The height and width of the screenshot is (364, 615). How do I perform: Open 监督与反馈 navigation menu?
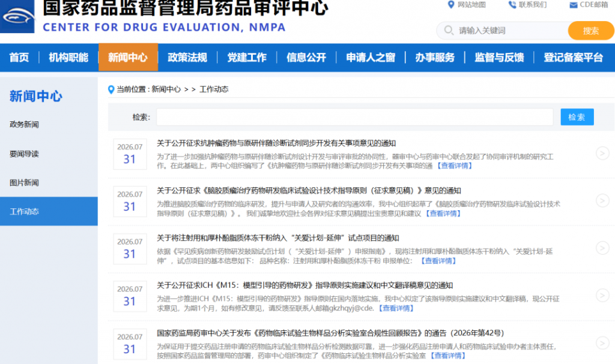point(499,57)
